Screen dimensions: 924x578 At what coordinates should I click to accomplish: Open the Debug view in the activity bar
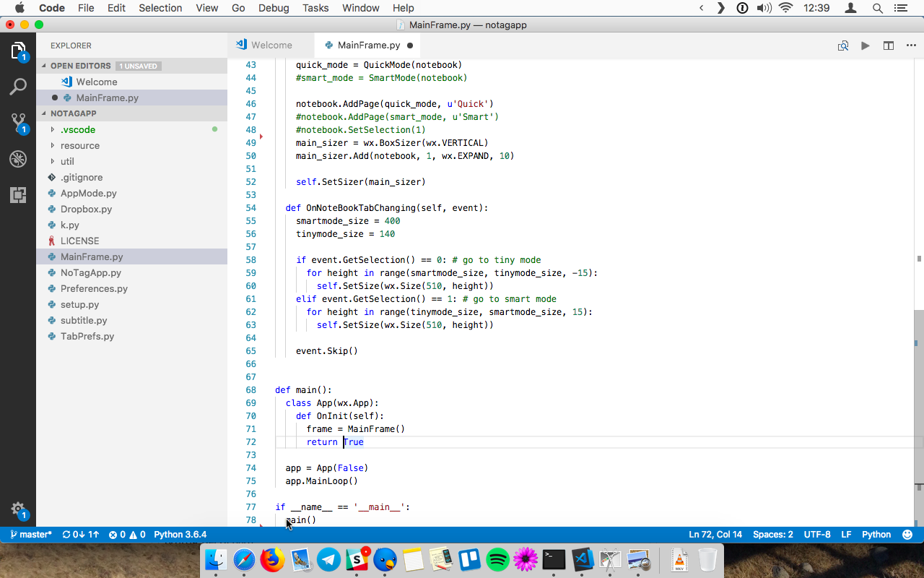[17, 159]
